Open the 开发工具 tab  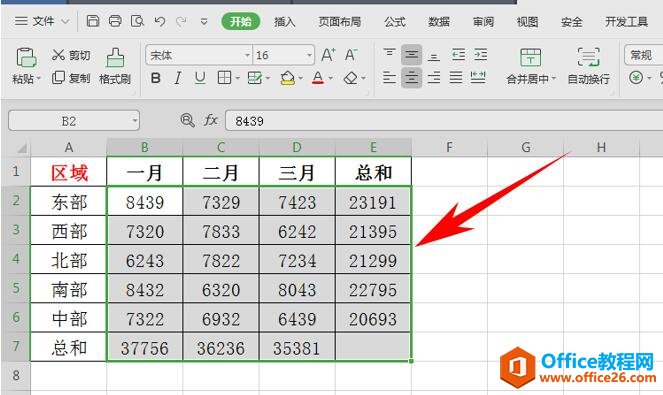626,22
